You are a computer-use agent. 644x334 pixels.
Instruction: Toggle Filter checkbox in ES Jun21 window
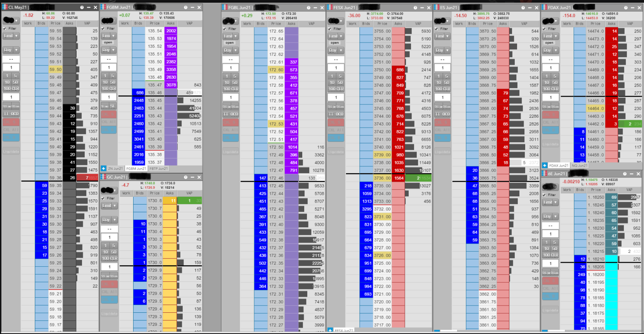[x=437, y=29]
